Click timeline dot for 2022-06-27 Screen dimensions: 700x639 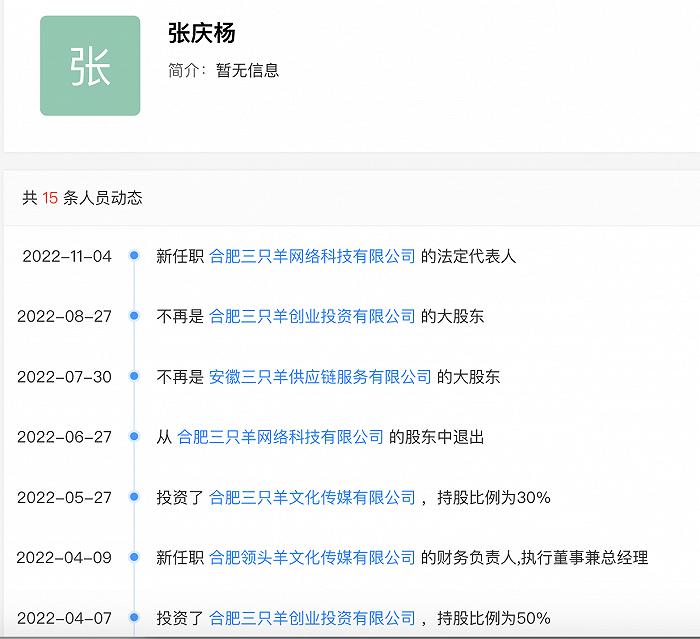(x=134, y=436)
